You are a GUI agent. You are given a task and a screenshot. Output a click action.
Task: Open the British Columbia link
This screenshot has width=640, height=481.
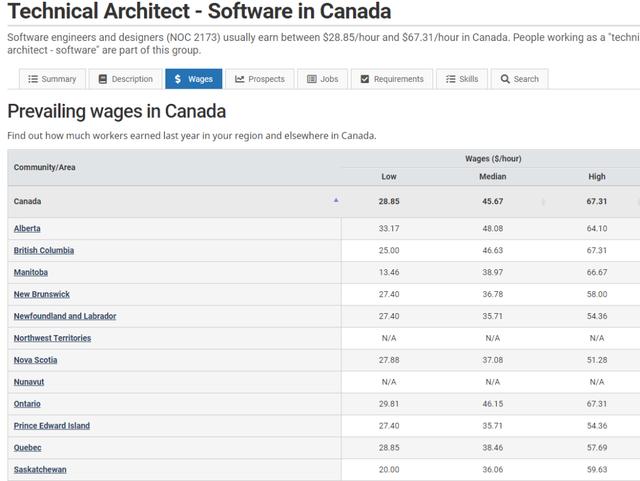(44, 251)
